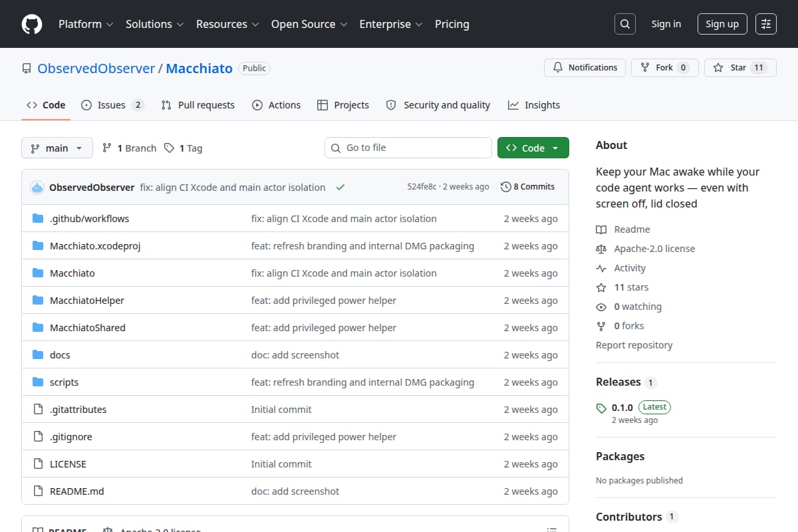Open the main branch selector dropdown
This screenshot has width=798, height=532.
click(57, 148)
